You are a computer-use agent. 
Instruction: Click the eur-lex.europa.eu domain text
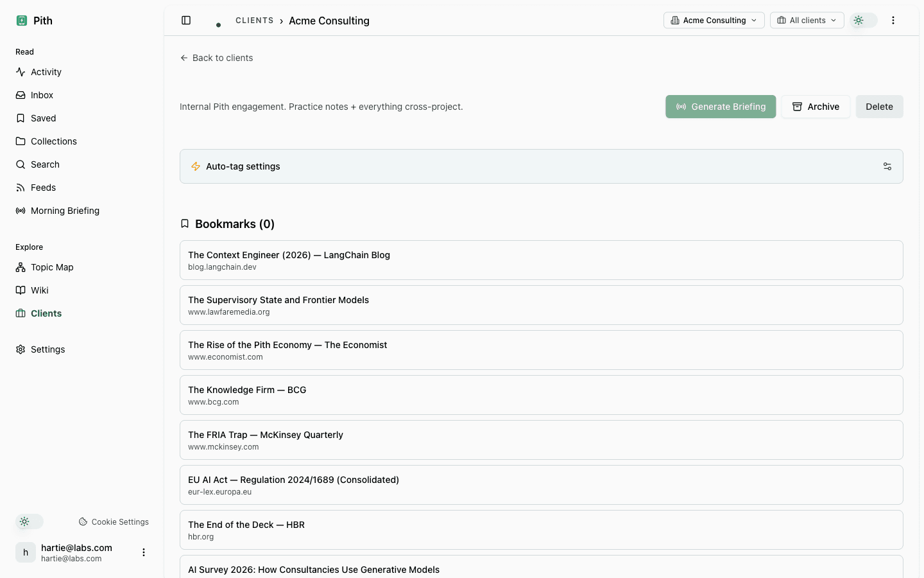[x=219, y=492]
